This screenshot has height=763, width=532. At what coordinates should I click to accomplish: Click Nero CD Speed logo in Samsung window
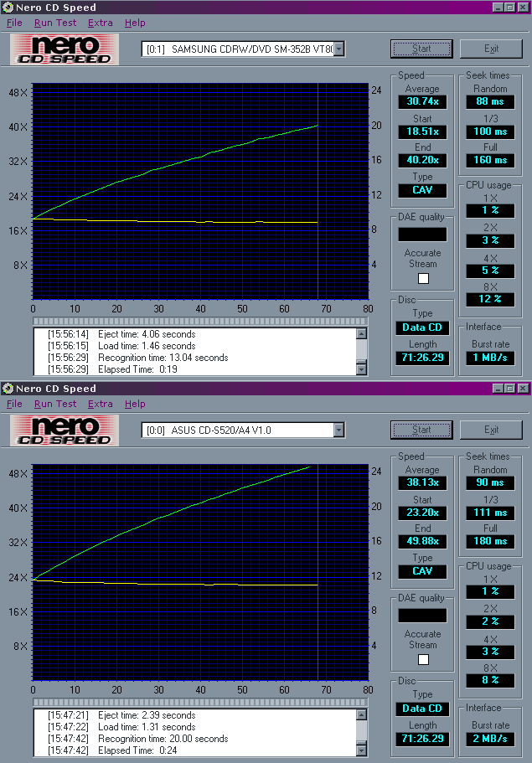(65, 49)
